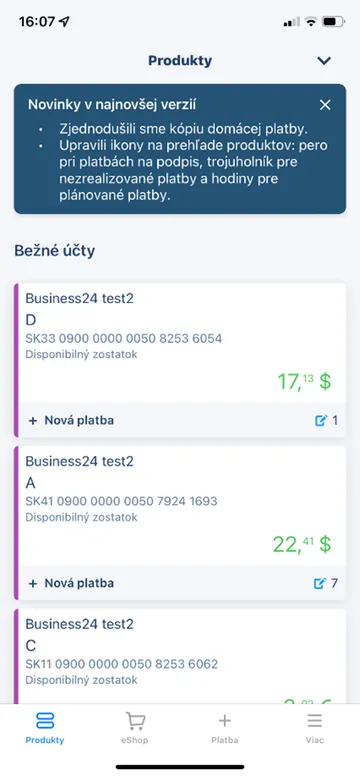Tap pending-signature pen icon on account A
Image resolution: width=360 pixels, height=776 pixels.
coord(321,583)
